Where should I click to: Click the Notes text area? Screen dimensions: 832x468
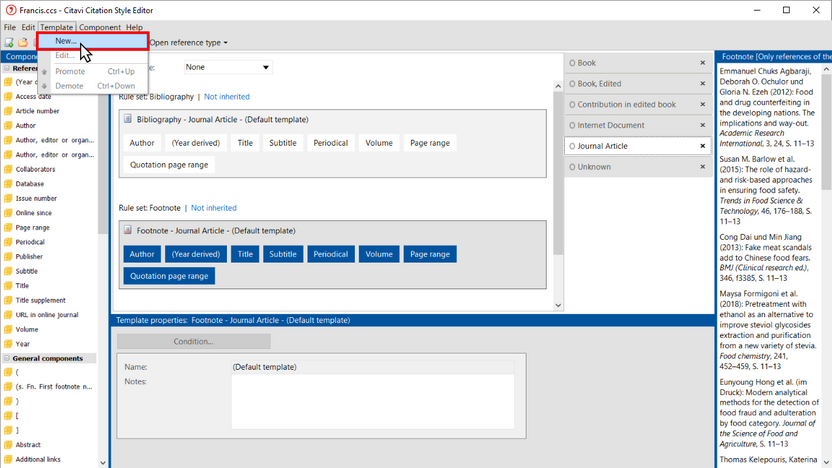[x=372, y=401]
